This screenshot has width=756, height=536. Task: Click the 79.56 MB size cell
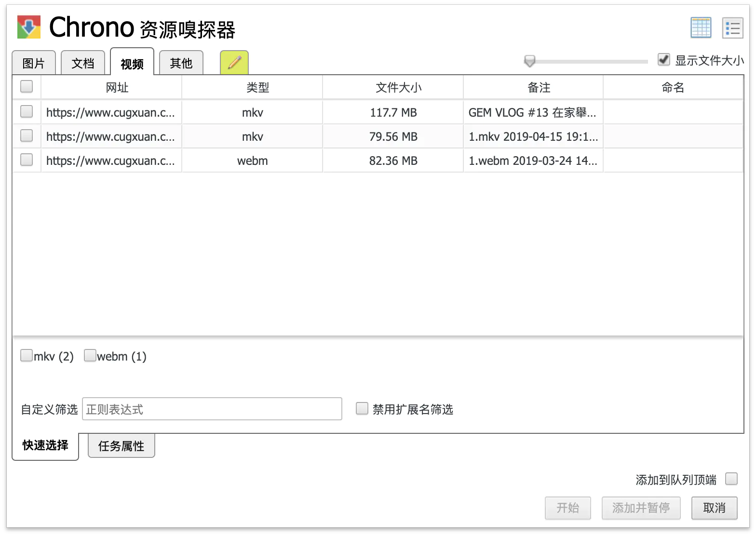[393, 137]
